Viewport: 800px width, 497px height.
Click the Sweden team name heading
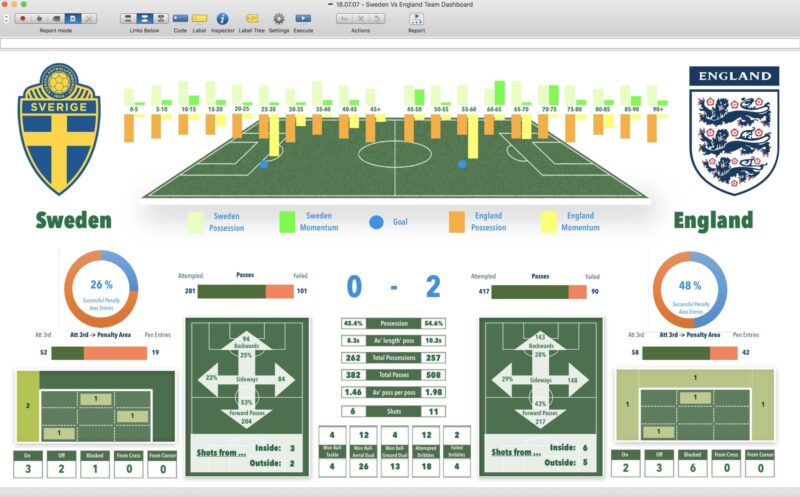point(73,220)
